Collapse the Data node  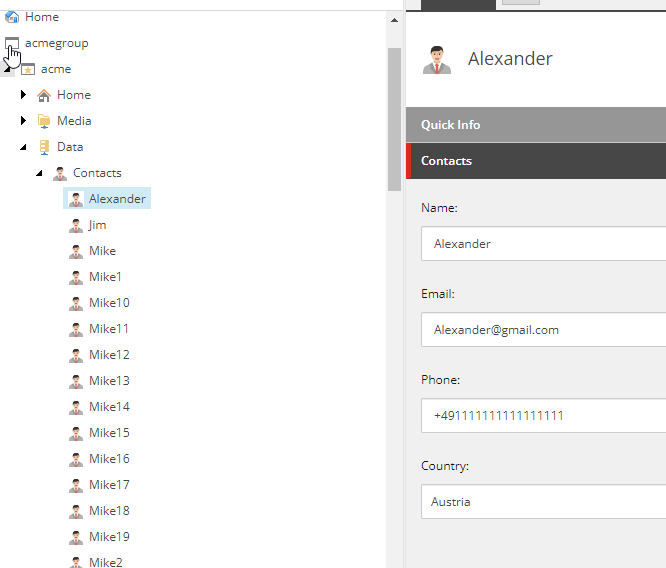(23, 147)
